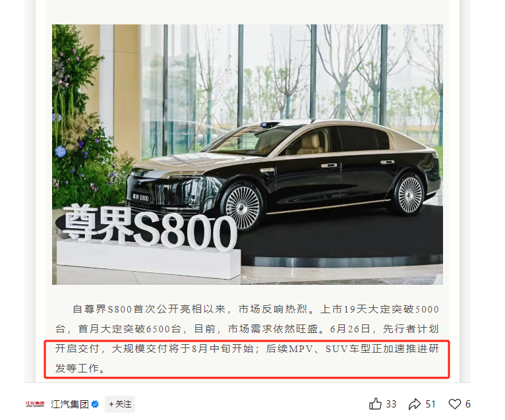505x420 pixels.
Task: Click the like count 33
Action: click(x=391, y=404)
